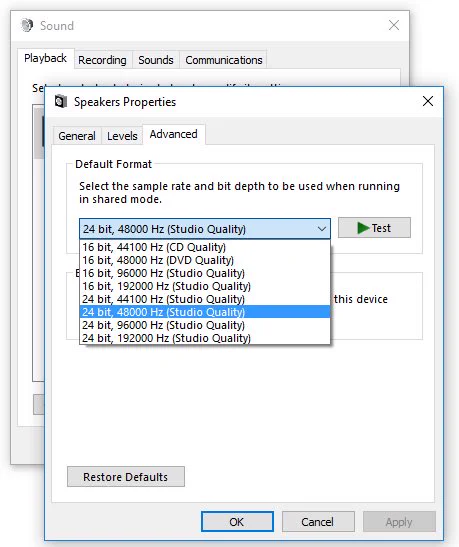Click the Restore Defaults button
459x547 pixels.
[x=126, y=477]
